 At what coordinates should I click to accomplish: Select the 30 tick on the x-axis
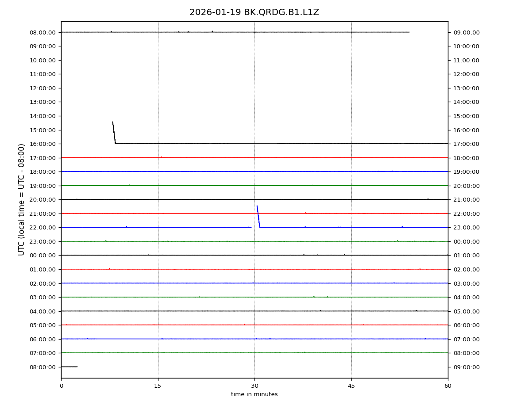coord(254,386)
